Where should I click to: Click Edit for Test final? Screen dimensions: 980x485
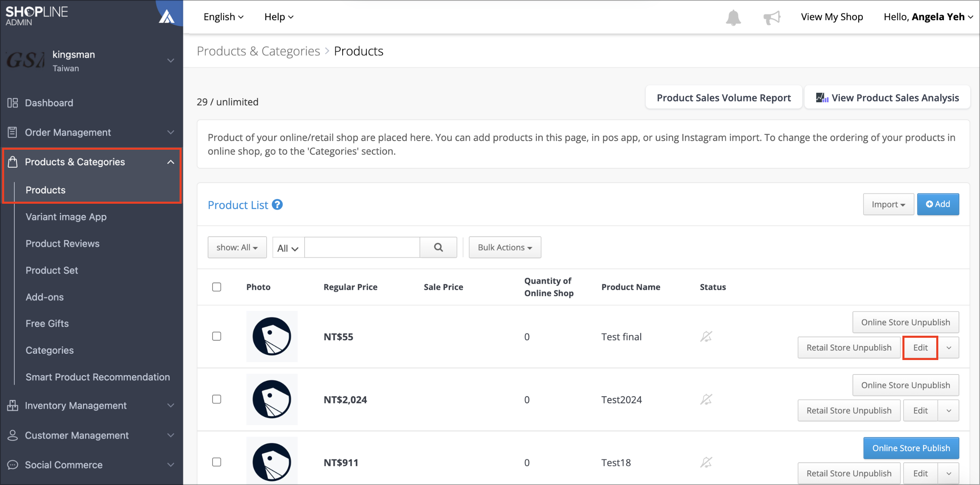920,348
